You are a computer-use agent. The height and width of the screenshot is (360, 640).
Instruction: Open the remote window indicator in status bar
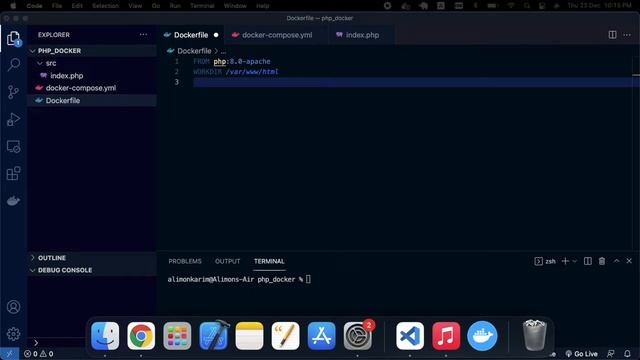tap(9, 354)
